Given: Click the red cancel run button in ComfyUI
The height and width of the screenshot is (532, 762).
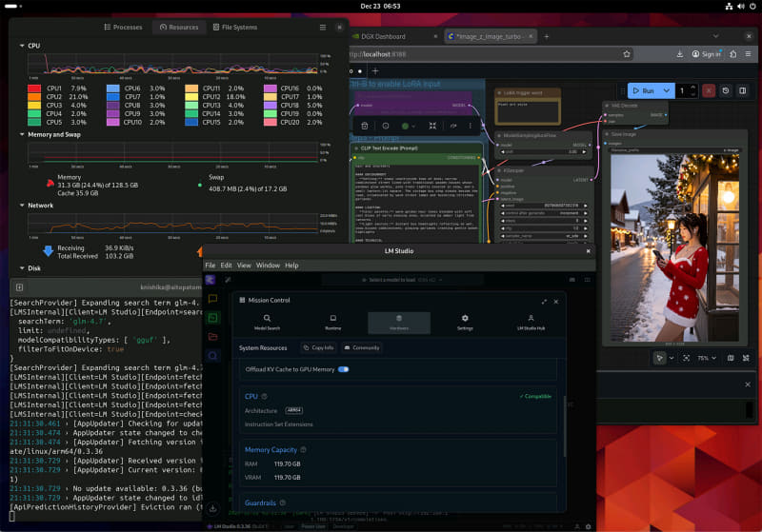Looking at the screenshot, I should [709, 90].
